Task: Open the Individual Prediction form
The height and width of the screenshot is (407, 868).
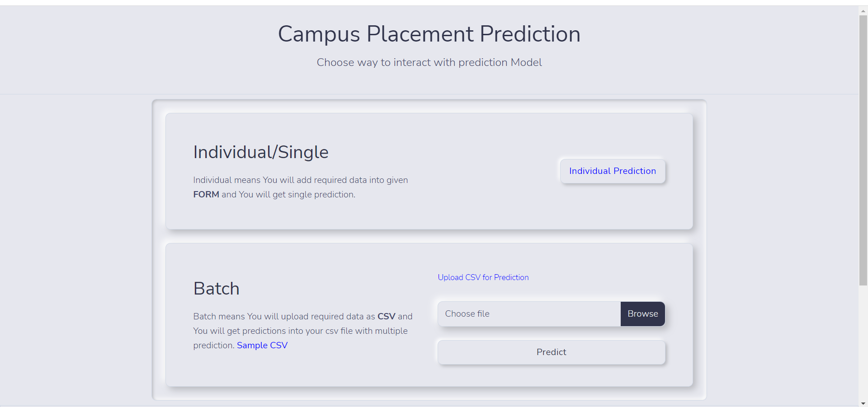Action: [612, 171]
